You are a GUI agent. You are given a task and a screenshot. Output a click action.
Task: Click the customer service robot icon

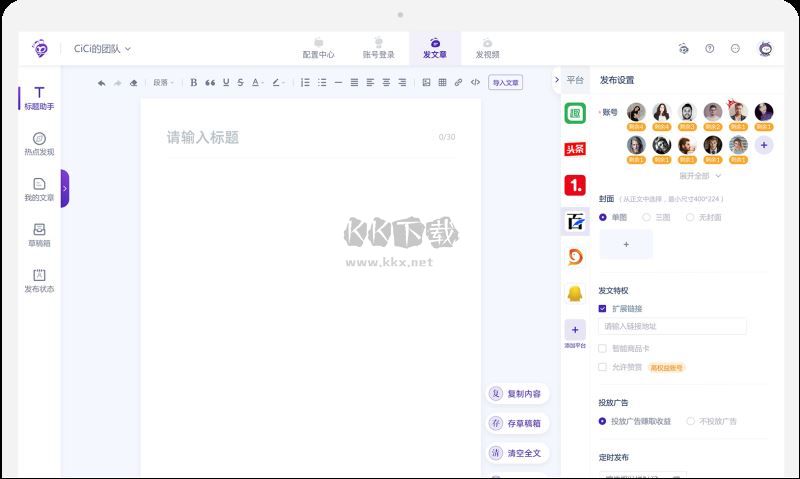point(684,48)
